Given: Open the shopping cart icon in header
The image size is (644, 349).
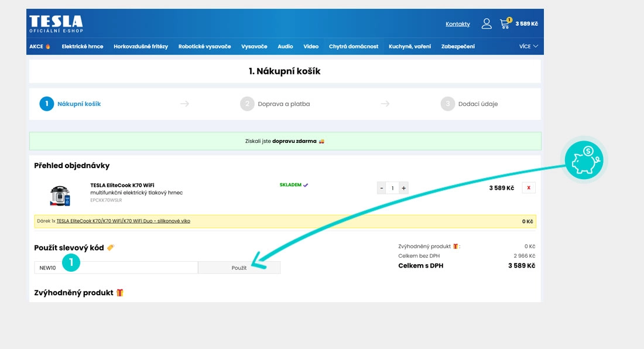Looking at the screenshot, I should pos(506,23).
